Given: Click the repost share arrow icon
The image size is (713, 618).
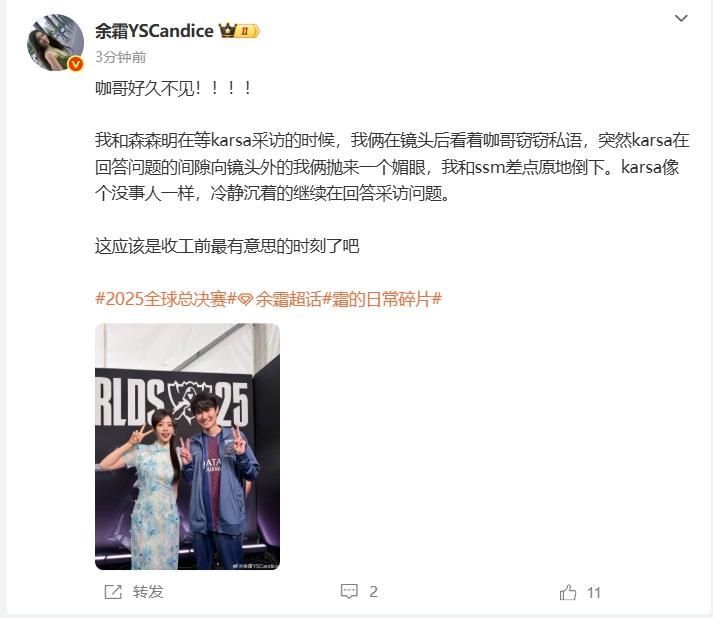Looking at the screenshot, I should [x=113, y=592].
